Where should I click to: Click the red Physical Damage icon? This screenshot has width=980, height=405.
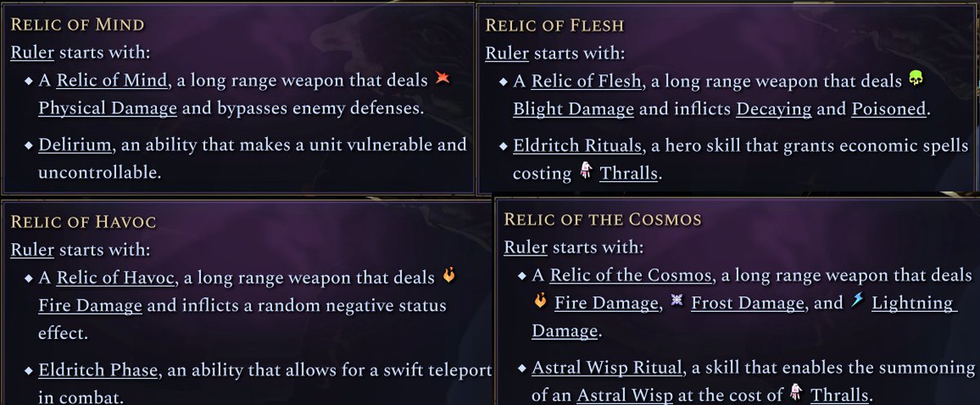[x=442, y=79]
